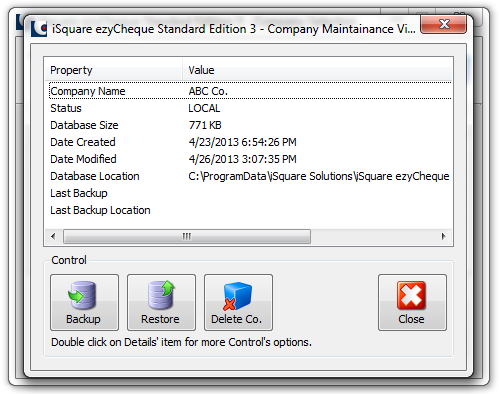
Task: Click the Delete Co. button
Action: coord(238,302)
